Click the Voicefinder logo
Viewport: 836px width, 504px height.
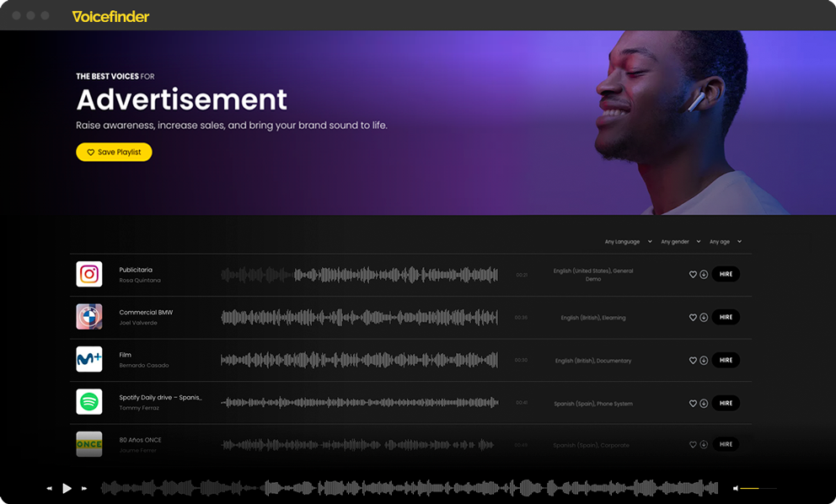click(111, 17)
